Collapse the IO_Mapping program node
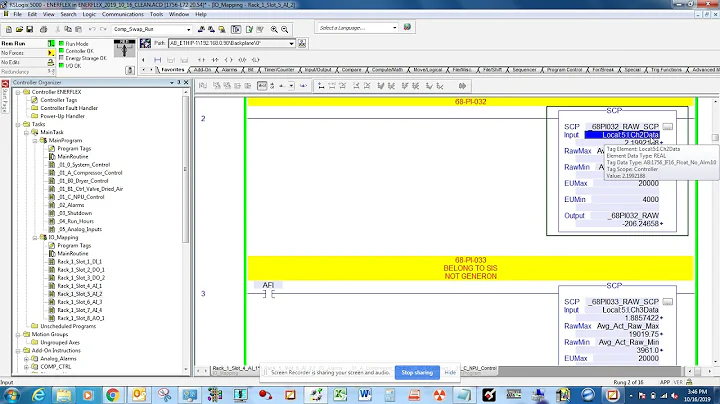The height and width of the screenshot is (404, 720). click(x=34, y=237)
